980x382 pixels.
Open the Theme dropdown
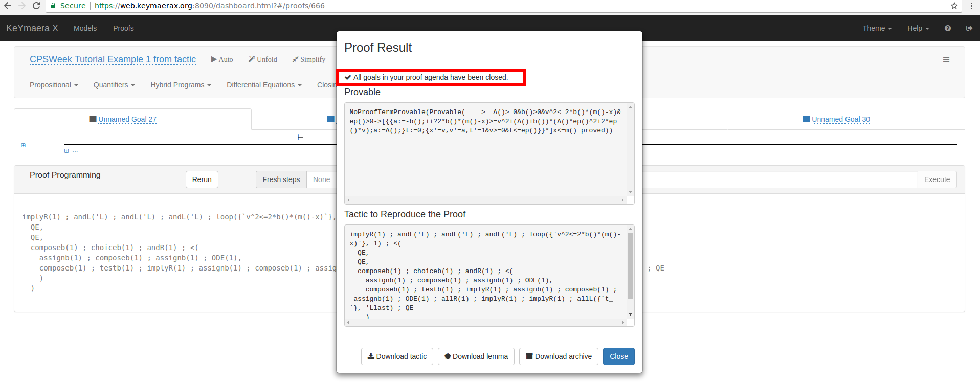click(x=877, y=28)
